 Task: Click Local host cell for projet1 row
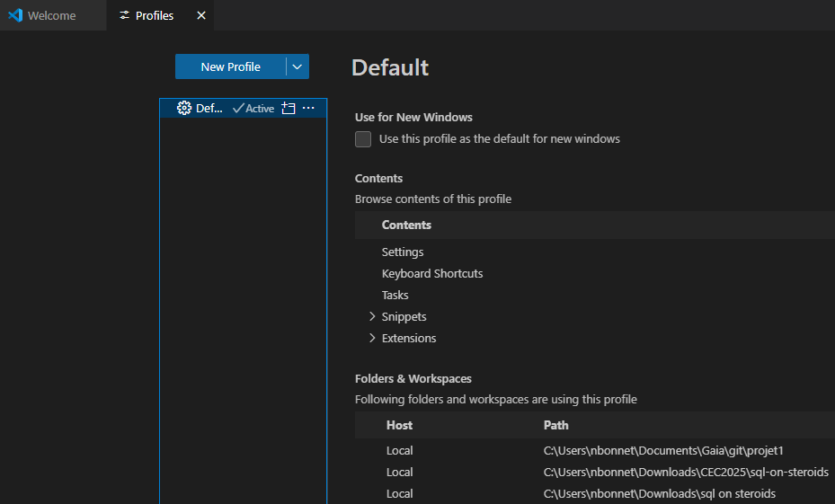coord(399,451)
